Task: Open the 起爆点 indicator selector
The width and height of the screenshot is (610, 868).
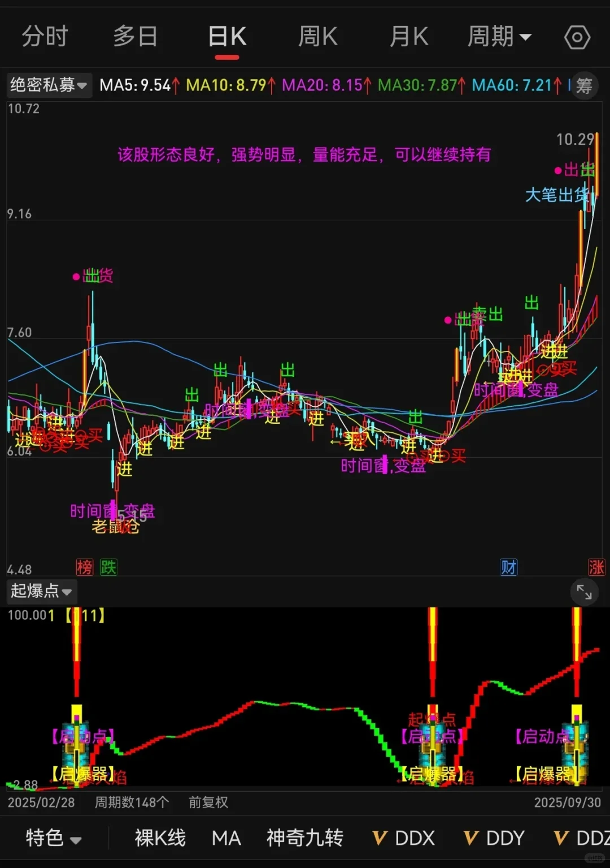Action: pos(40,592)
